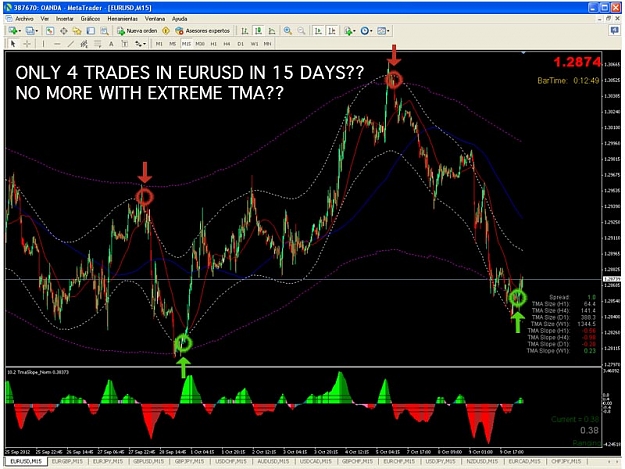Toggle the H1 timeframe button
The width and height of the screenshot is (625, 469).
[214, 44]
